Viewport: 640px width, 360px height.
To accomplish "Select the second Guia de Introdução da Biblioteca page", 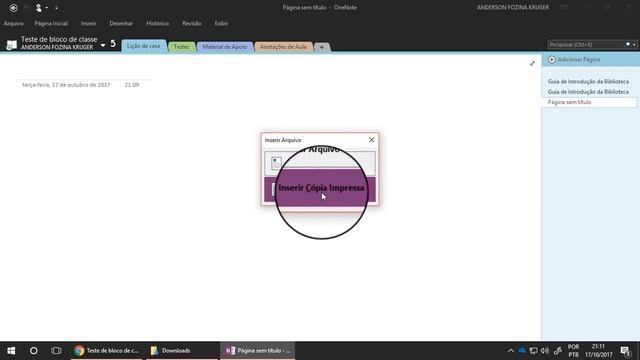I will pos(588,92).
